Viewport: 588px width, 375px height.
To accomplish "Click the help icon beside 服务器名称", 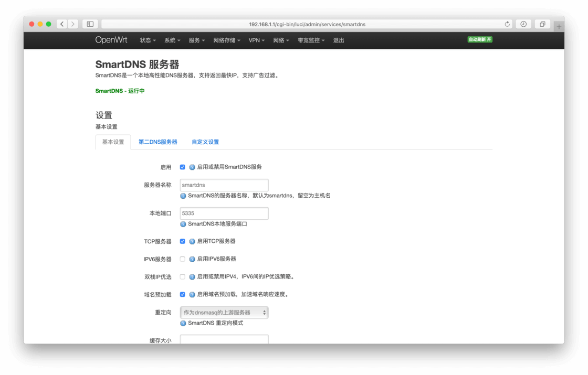I will coord(182,195).
